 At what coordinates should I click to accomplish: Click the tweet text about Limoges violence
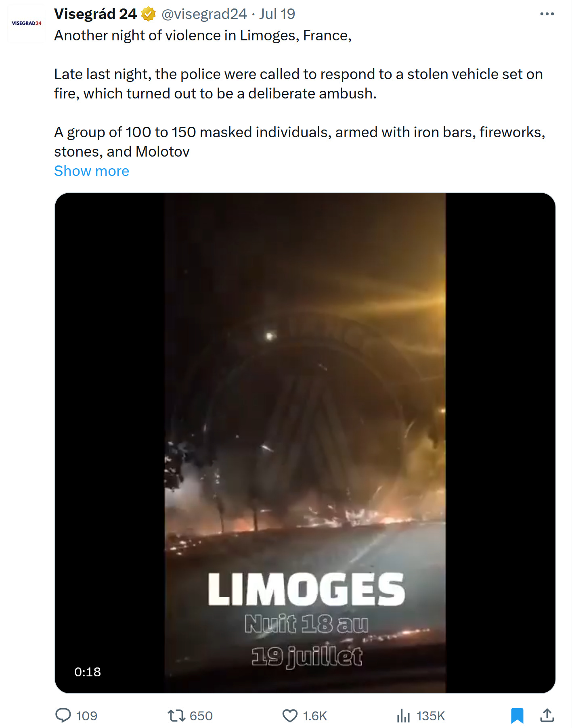pos(300,94)
